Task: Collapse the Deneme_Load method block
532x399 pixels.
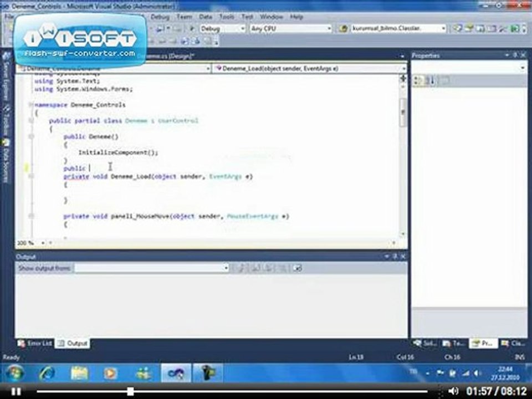Action: (x=31, y=176)
